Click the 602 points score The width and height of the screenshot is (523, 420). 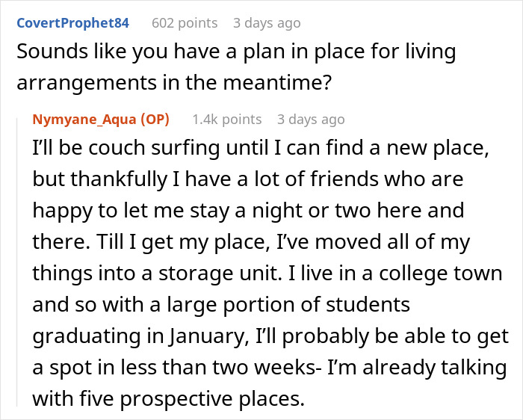point(185,22)
